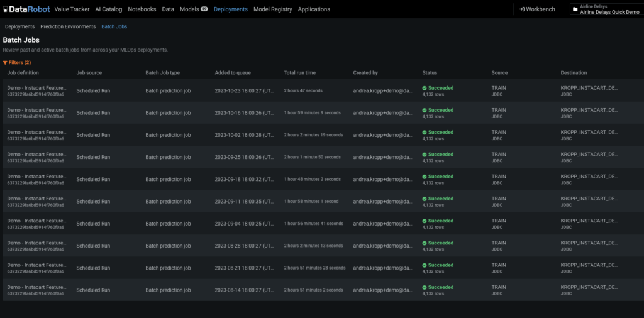Sort by Total run time column header
Viewport: 644px width, 318px height.
[x=300, y=73]
